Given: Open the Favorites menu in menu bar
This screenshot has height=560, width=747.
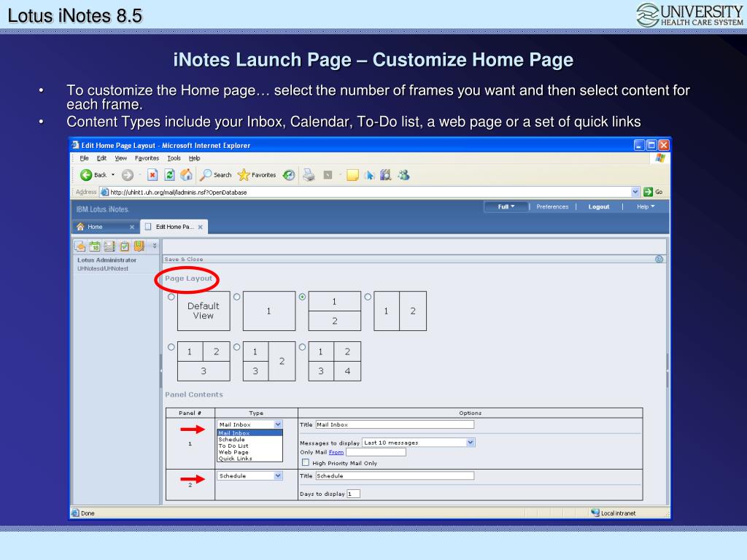Looking at the screenshot, I should [x=147, y=158].
